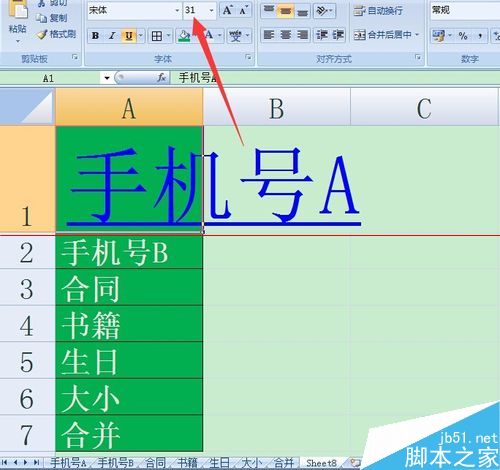
Task: Click the increase indent icon
Action: (338, 35)
